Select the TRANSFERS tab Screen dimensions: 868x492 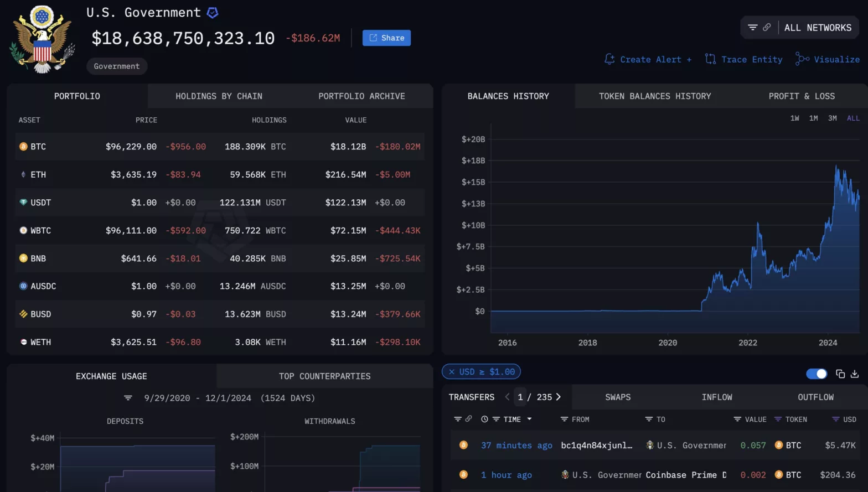tap(472, 397)
